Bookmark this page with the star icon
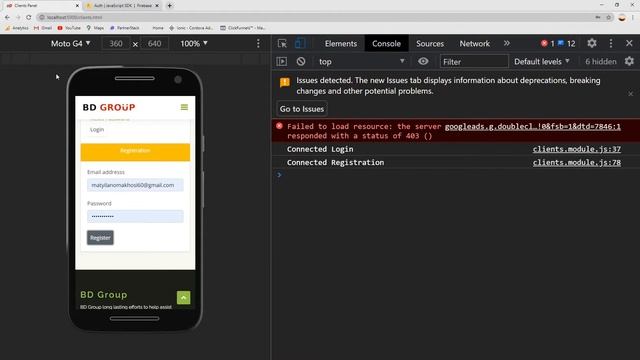The height and width of the screenshot is (360, 640). [x=608, y=17]
